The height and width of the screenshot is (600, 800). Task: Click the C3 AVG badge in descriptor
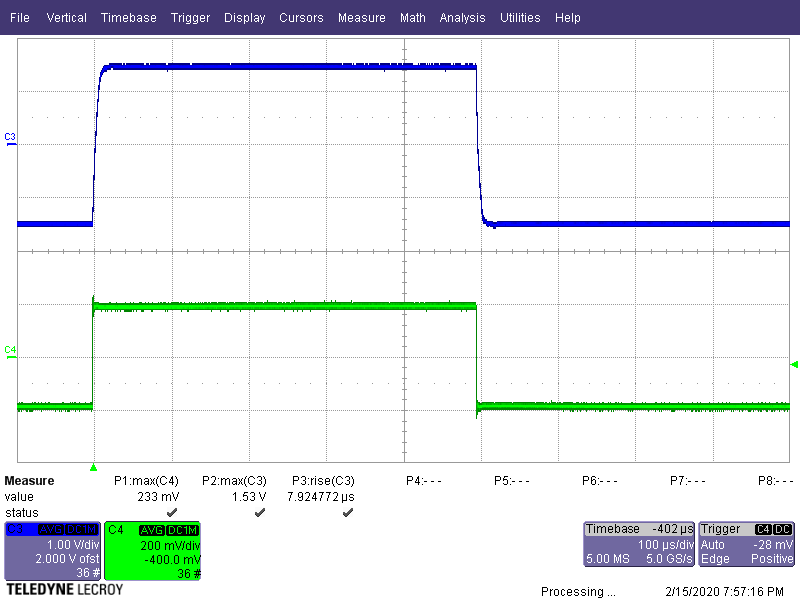(51, 530)
